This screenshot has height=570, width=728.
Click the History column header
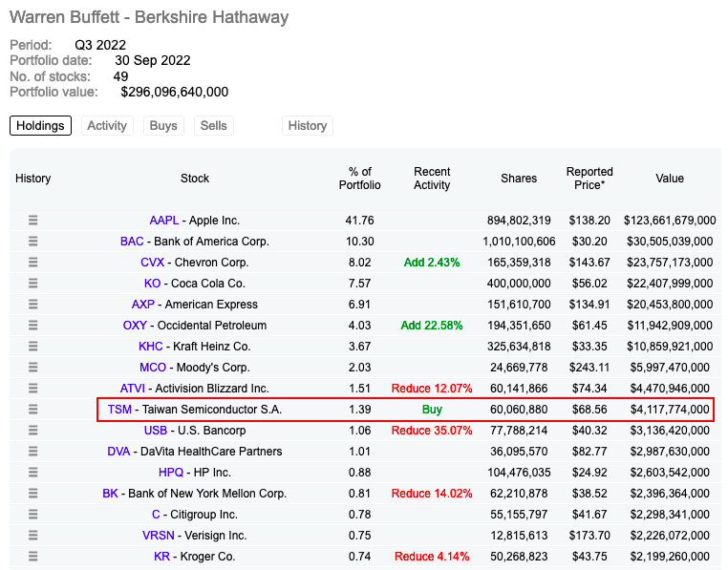pos(33,179)
